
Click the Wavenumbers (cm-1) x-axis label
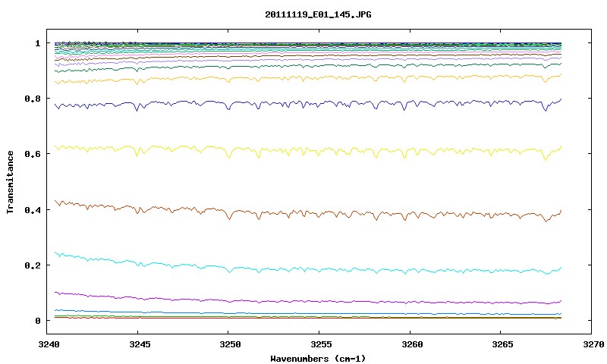pyautogui.click(x=318, y=359)
